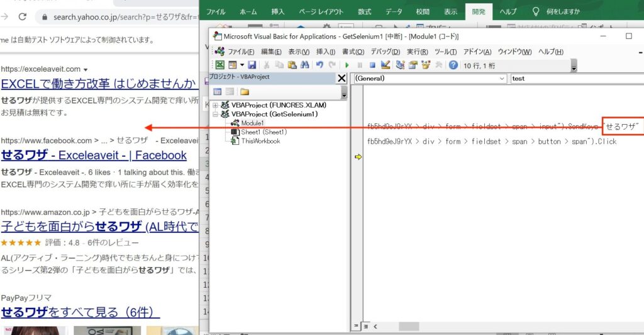This screenshot has height=335, width=644.
Task: Click the Save floppy disk icon
Action: pyautogui.click(x=252, y=65)
